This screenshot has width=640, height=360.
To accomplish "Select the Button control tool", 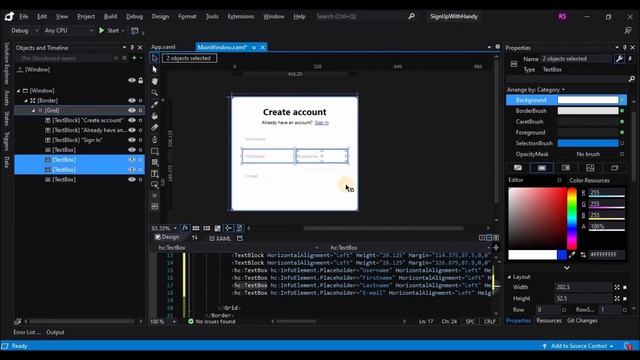I will [155, 184].
